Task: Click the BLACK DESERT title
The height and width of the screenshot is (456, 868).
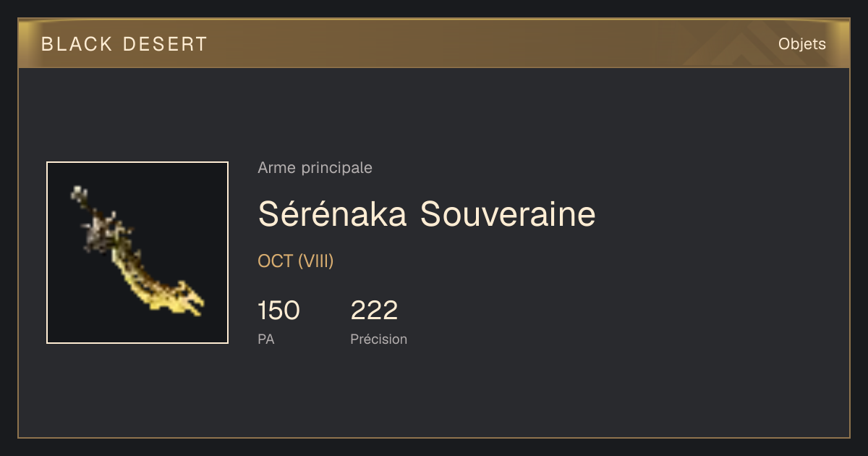Action: coord(124,44)
